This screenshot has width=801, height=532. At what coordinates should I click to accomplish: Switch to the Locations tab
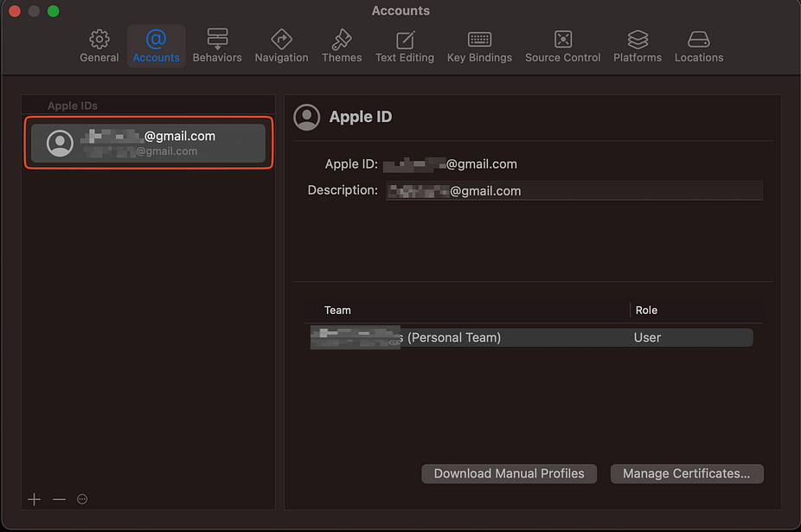click(699, 47)
